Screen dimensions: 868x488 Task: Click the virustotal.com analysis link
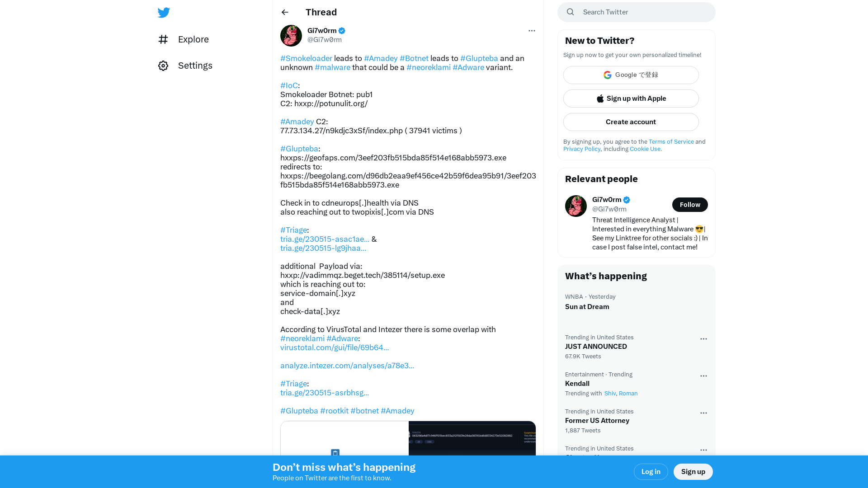click(335, 347)
